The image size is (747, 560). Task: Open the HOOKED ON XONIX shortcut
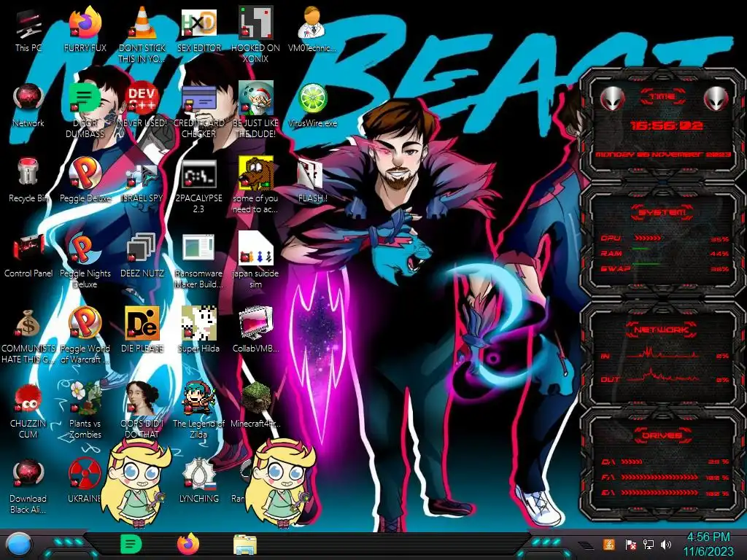click(255, 36)
